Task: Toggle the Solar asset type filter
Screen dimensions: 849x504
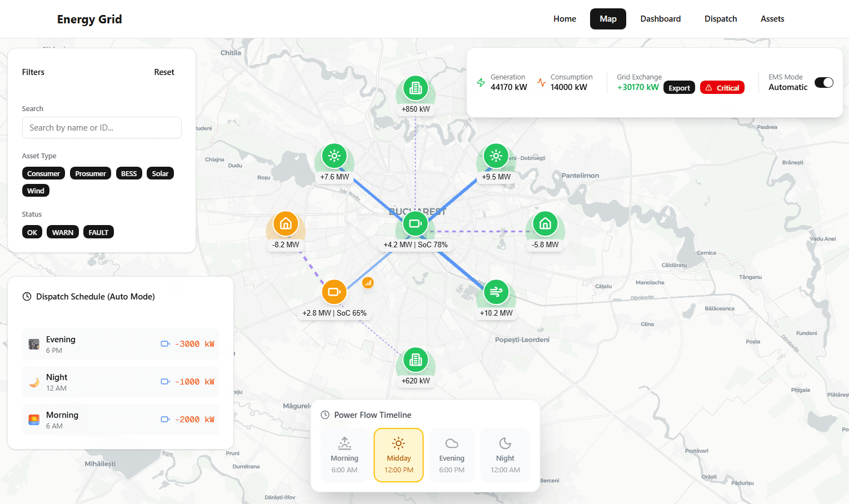Action: tap(160, 173)
